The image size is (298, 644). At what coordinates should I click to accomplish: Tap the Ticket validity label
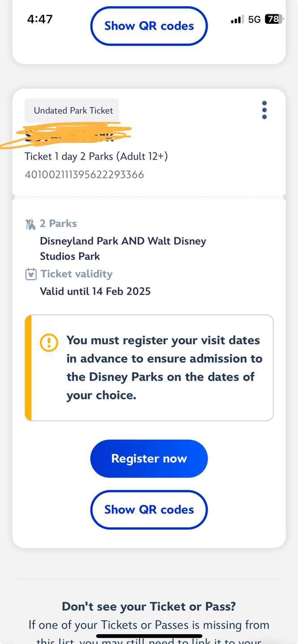(77, 274)
